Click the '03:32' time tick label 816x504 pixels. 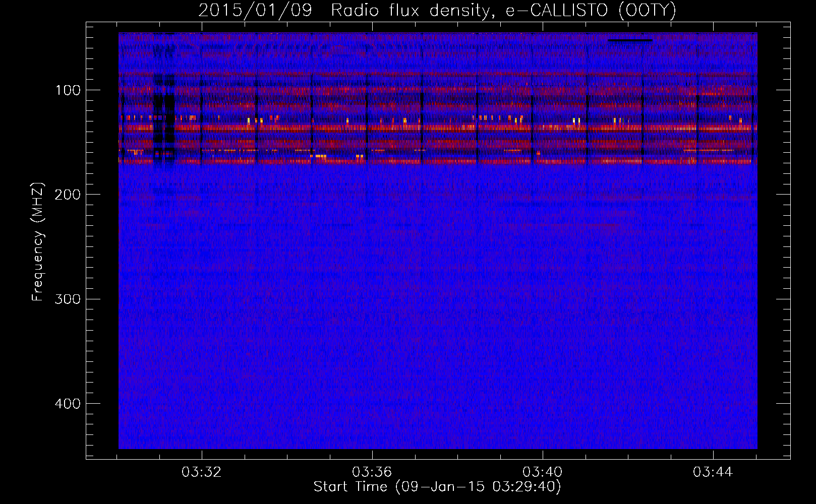coord(202,472)
